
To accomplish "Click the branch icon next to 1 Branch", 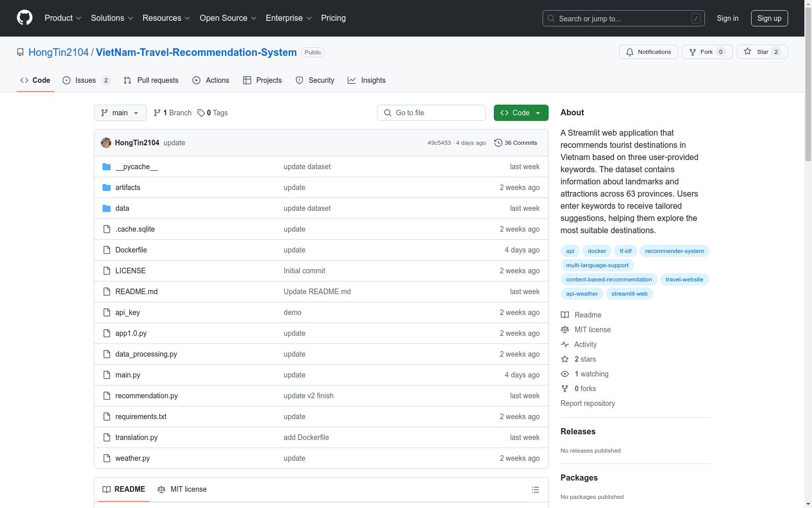I will (x=157, y=113).
